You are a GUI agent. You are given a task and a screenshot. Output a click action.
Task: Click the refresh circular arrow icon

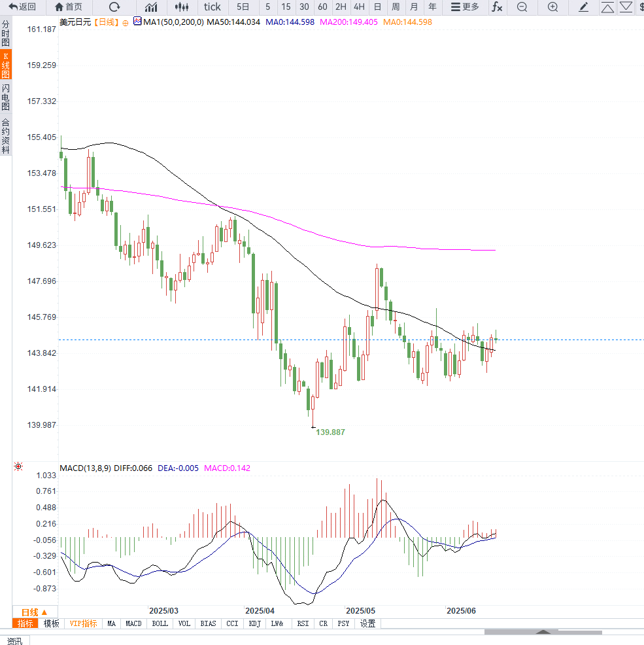coord(114,7)
